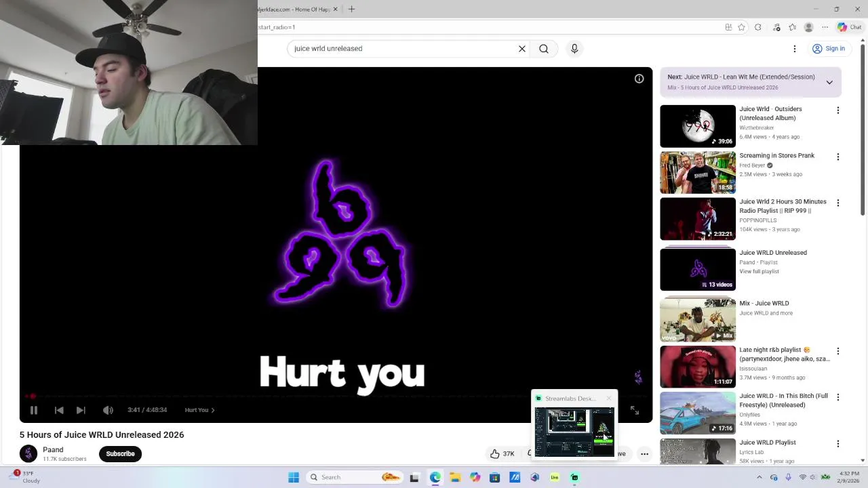Click the Sign in button
Screen dimensions: 868x488
click(829, 49)
